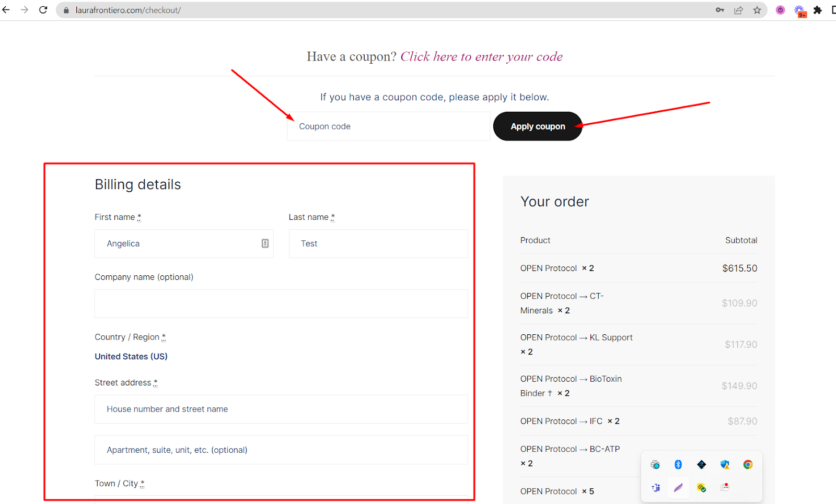
Task: Click the pink power extension icon
Action: coord(780,10)
